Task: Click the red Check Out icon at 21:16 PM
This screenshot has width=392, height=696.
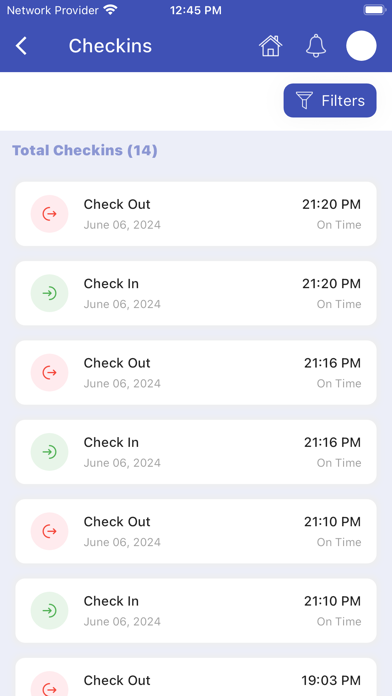Action: (49, 372)
